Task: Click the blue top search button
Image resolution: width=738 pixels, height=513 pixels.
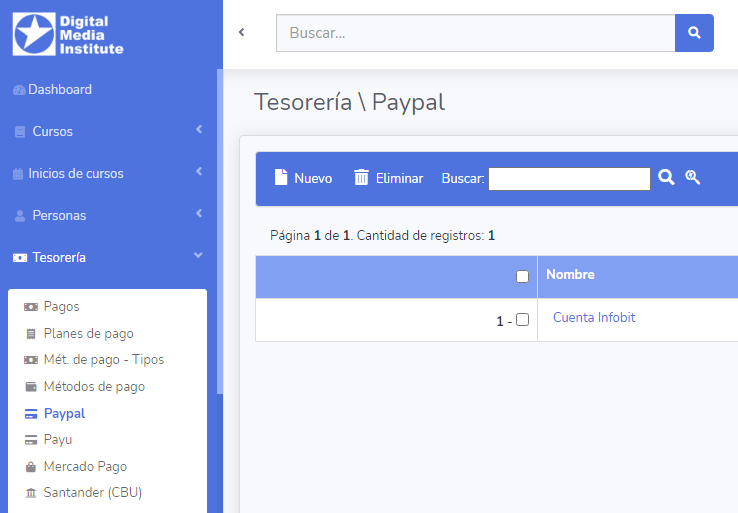Action: 694,33
